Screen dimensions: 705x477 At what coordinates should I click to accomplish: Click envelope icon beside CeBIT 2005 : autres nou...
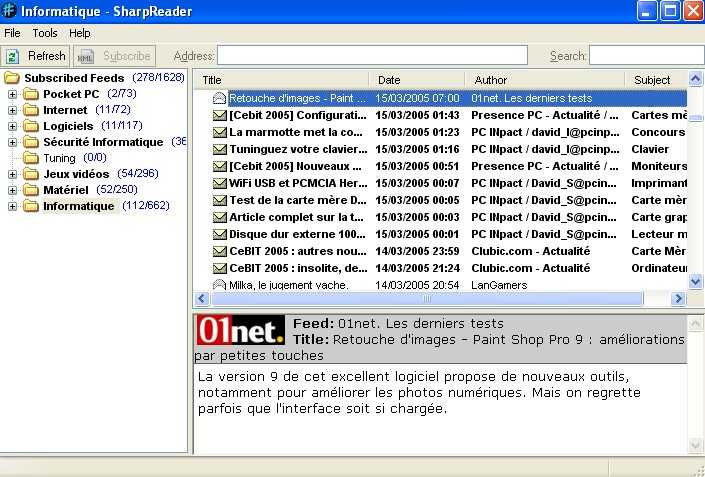click(x=219, y=251)
